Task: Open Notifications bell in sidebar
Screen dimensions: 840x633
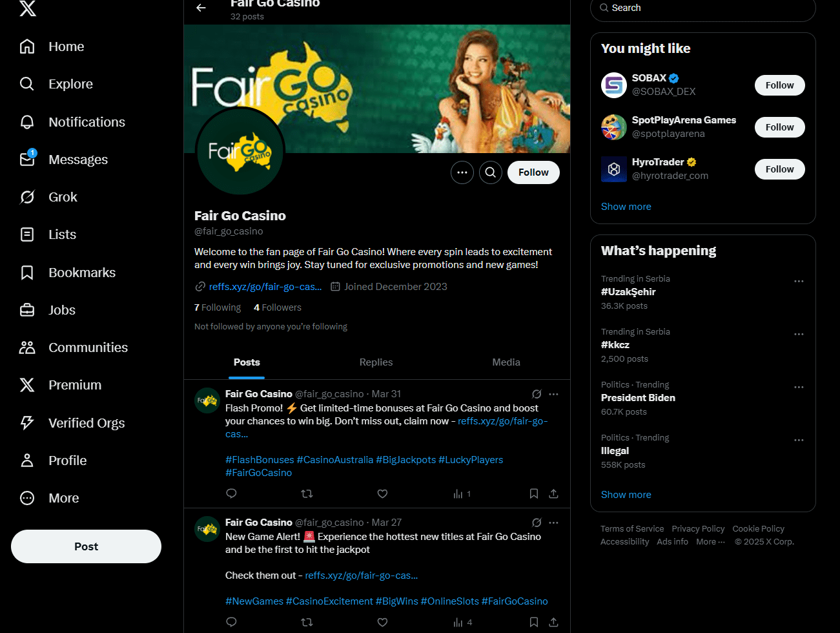Action: (73, 122)
